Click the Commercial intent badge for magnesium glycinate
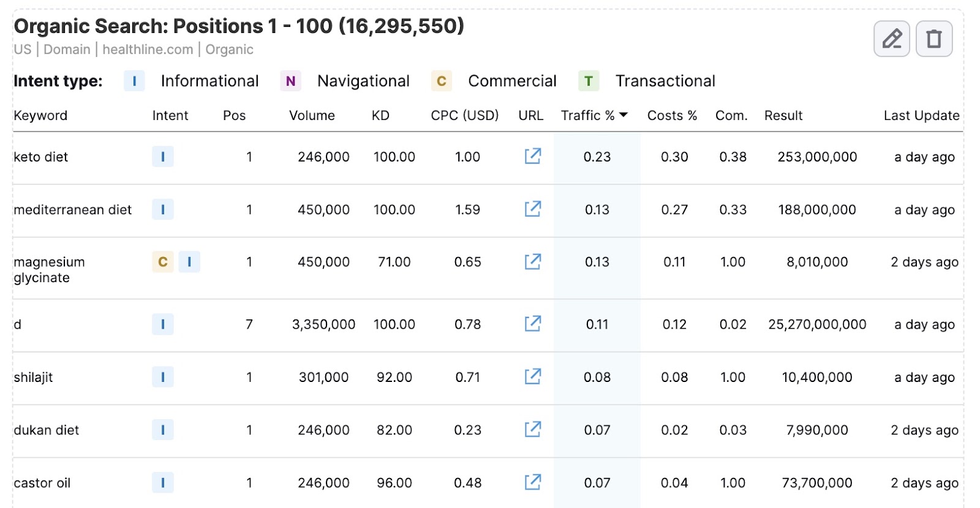 tap(162, 262)
